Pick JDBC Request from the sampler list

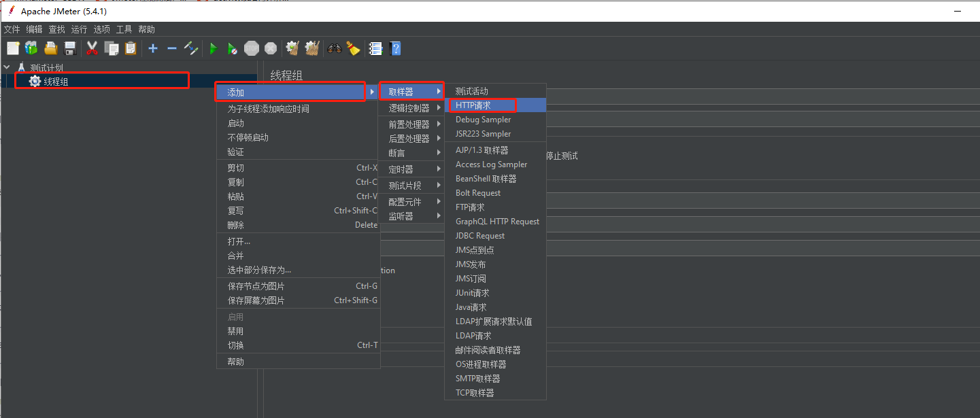point(496,236)
